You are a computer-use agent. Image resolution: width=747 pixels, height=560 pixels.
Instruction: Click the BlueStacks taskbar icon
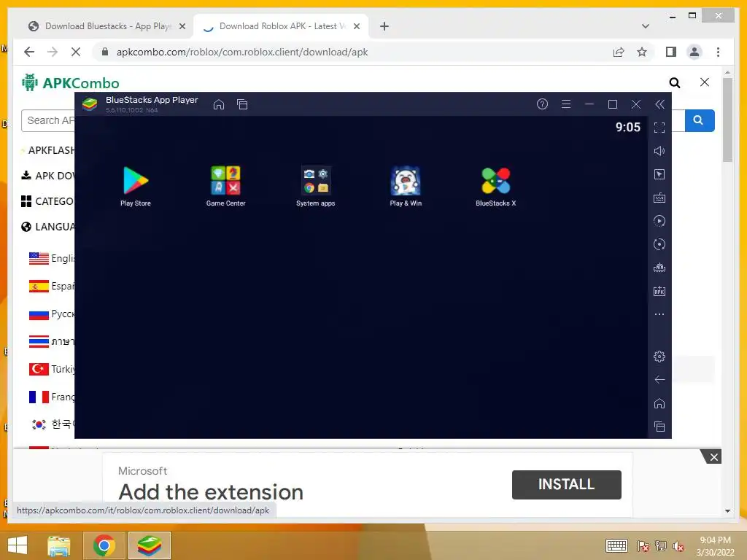(149, 545)
